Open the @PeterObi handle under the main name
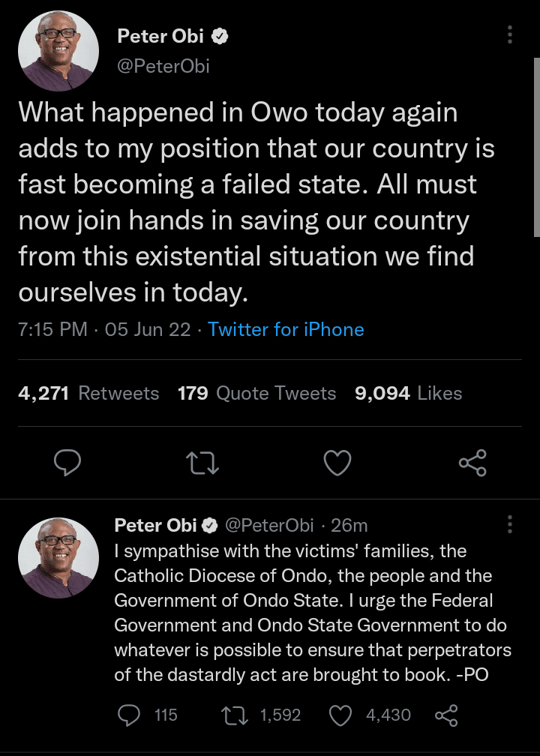Image resolution: width=540 pixels, height=756 pixels. 163,66
